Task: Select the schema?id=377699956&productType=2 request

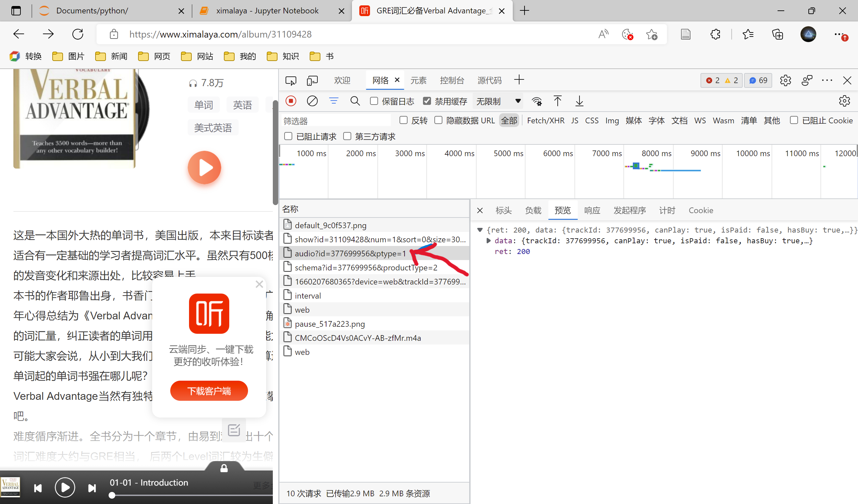Action: pos(374,268)
